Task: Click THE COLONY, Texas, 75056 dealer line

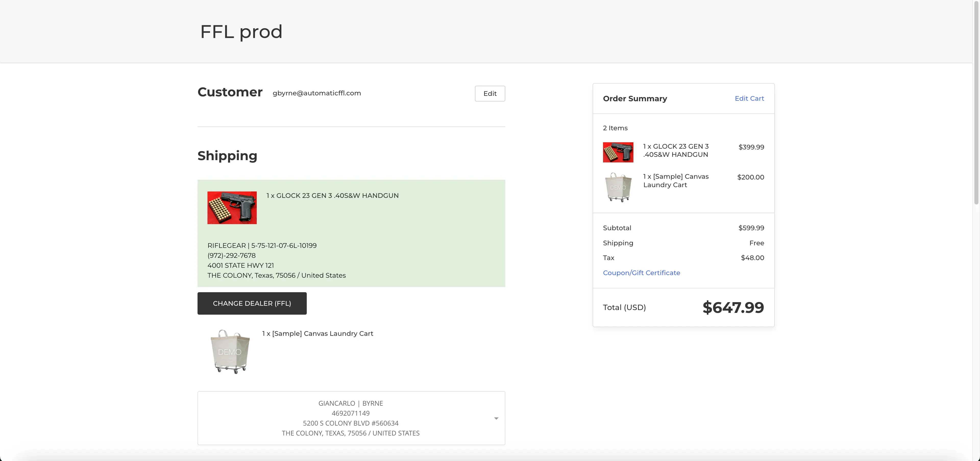Action: [276, 275]
